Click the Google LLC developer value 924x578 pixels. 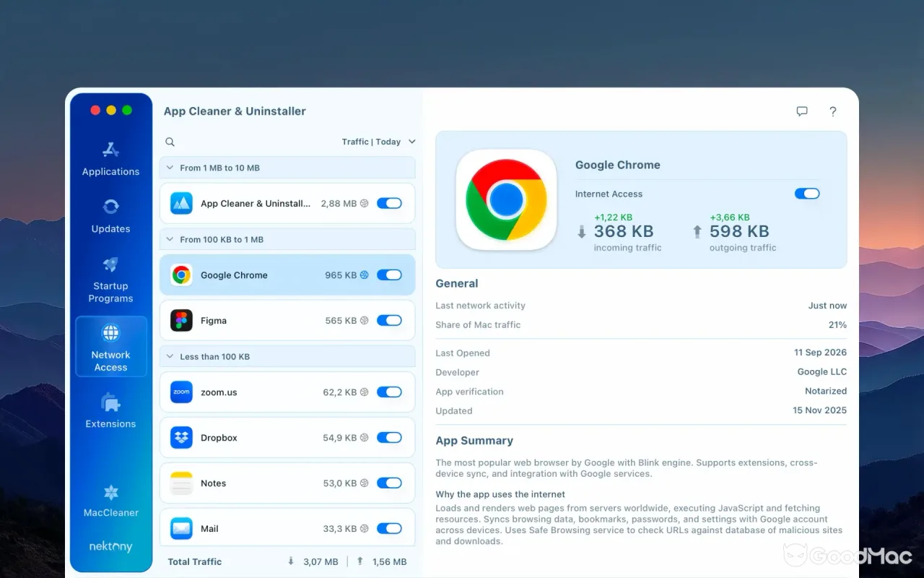(x=822, y=372)
